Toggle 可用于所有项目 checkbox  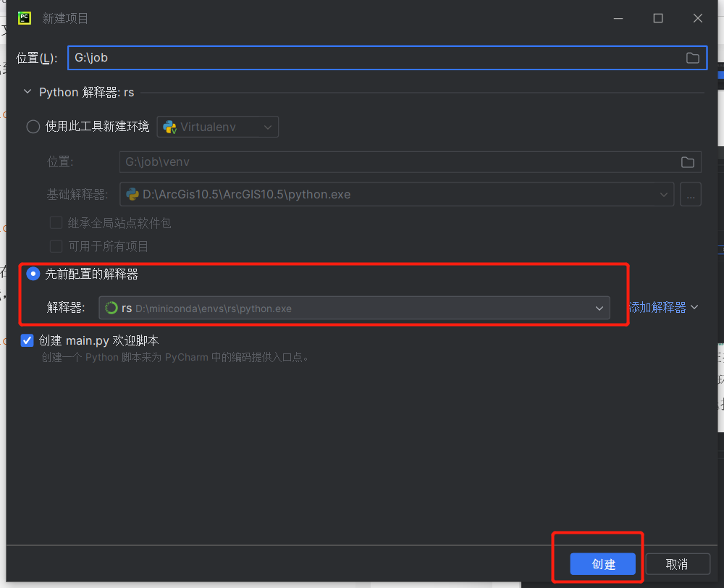coord(56,246)
